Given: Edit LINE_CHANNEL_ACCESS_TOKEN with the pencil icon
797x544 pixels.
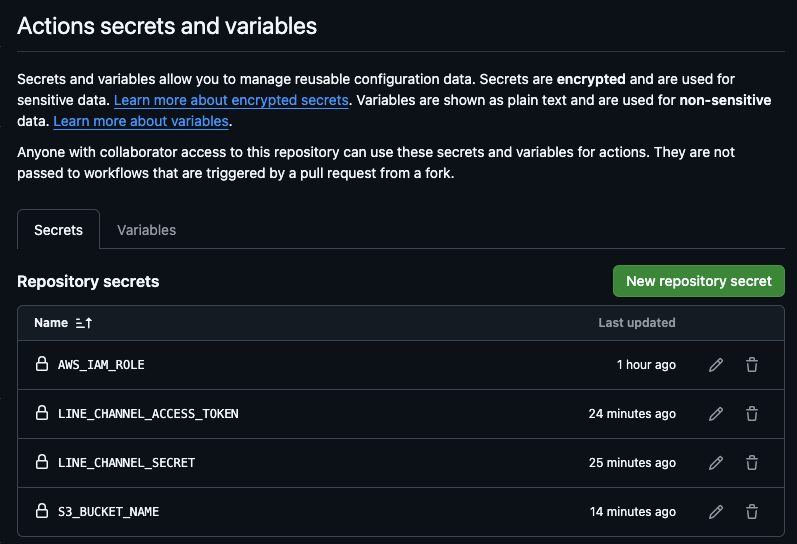Looking at the screenshot, I should point(716,414).
